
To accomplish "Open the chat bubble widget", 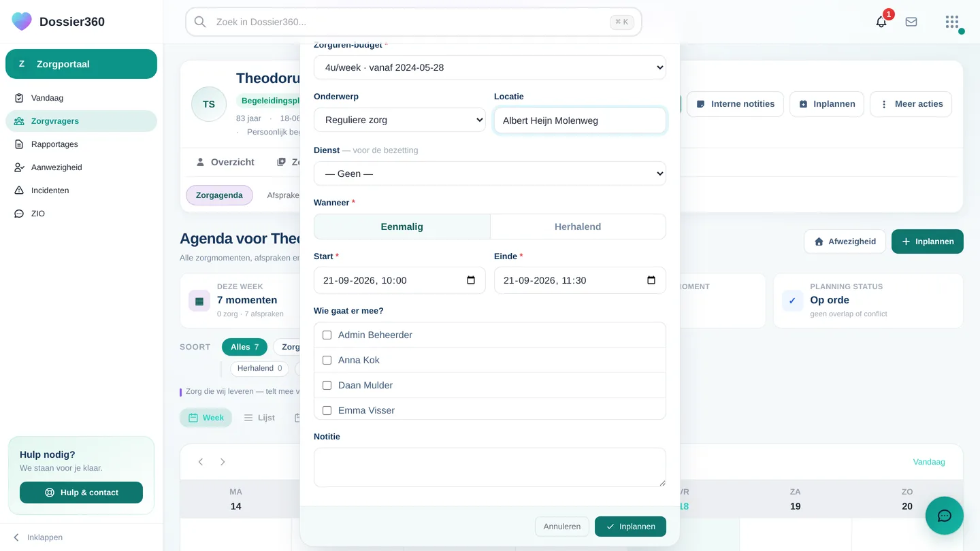I will (x=945, y=516).
